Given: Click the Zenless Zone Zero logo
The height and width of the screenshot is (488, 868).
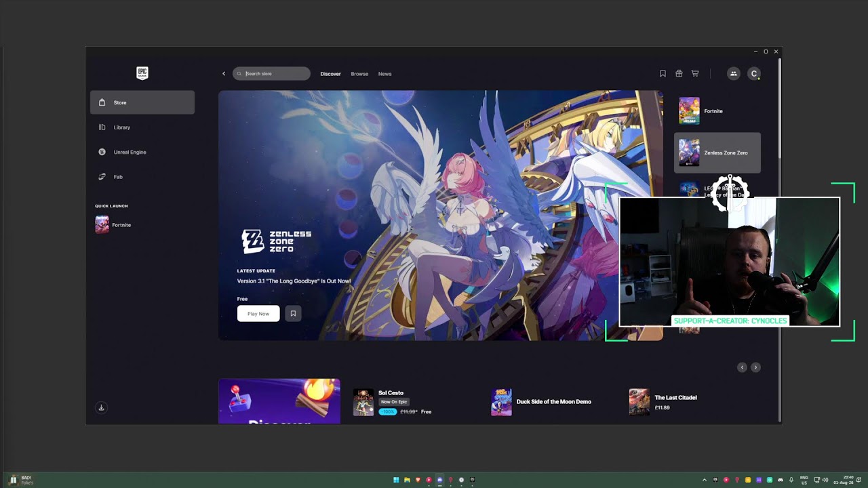Looking at the screenshot, I should (277, 241).
